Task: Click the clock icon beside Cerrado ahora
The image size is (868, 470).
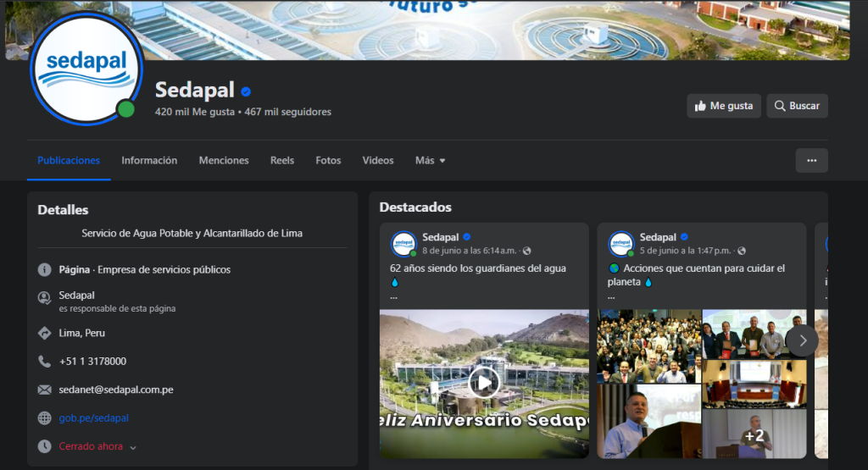Action: coord(45,446)
